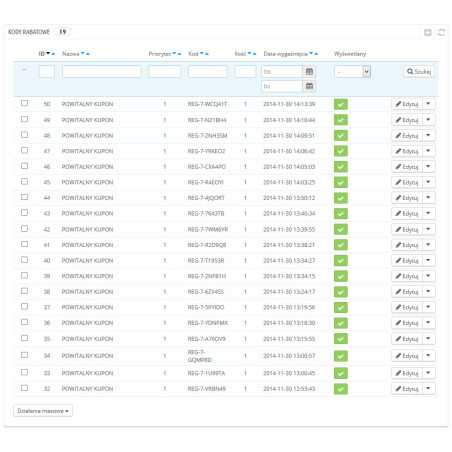Focus the Nazwa filter input field
The image size is (452, 452).
click(102, 72)
